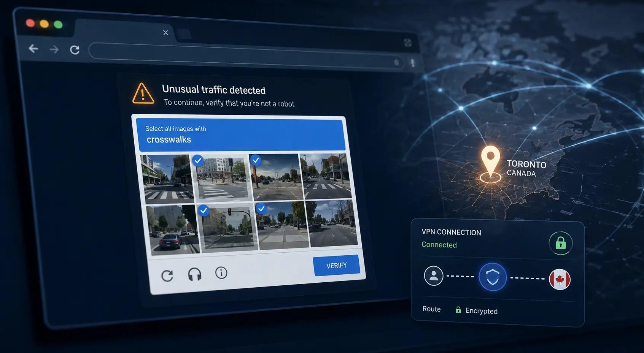Select the top-left captcha image with a striped crosswalk

167,179
